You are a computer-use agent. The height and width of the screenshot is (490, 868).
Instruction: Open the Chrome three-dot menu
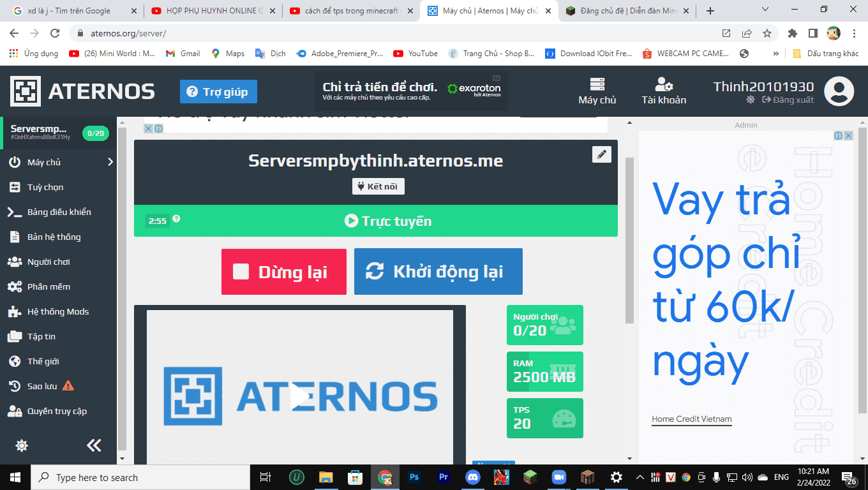pos(854,33)
